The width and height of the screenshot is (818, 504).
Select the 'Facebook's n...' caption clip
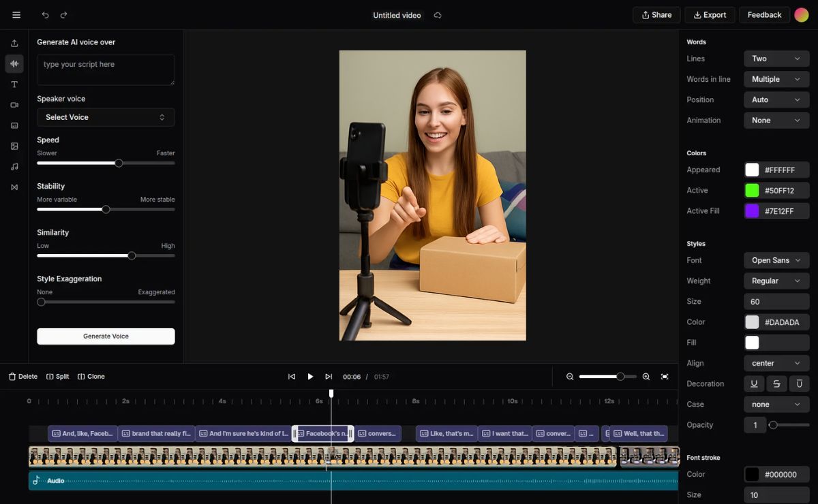tap(323, 434)
